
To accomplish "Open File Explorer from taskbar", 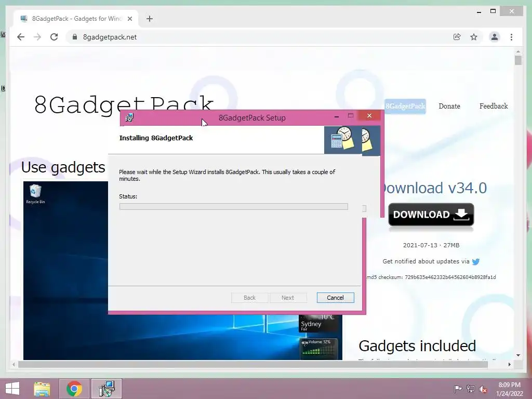I will [42, 389].
